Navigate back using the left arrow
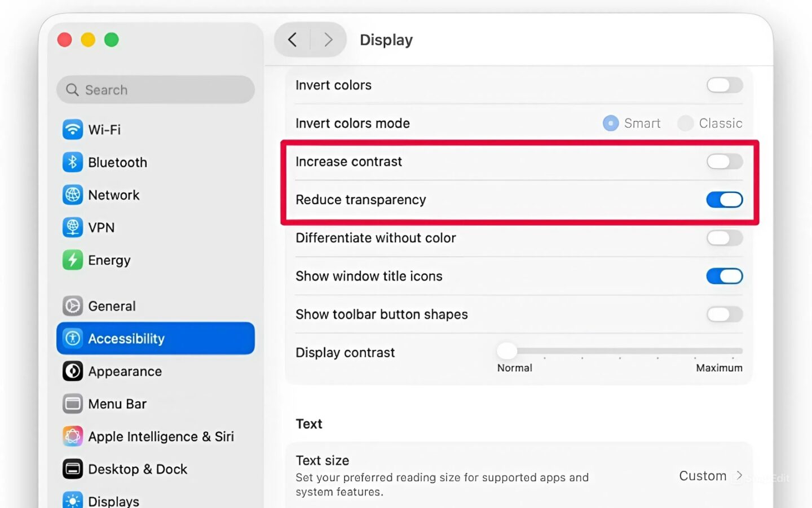 292,40
